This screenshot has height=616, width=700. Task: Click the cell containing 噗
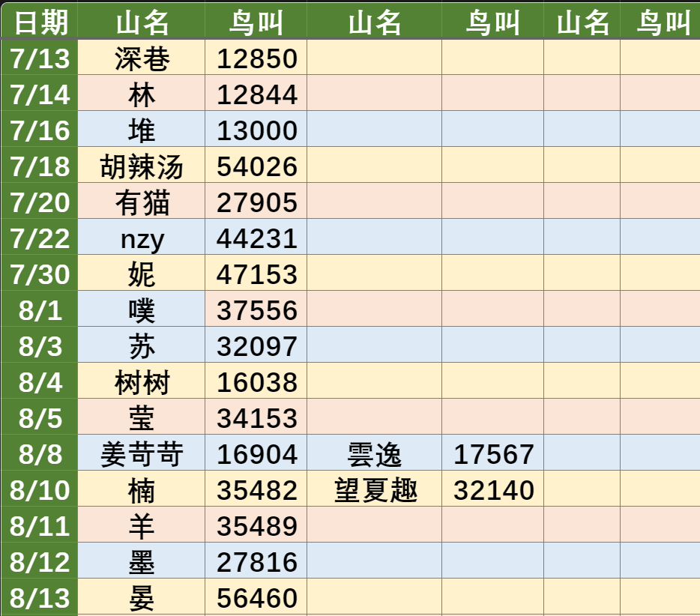coord(142,309)
